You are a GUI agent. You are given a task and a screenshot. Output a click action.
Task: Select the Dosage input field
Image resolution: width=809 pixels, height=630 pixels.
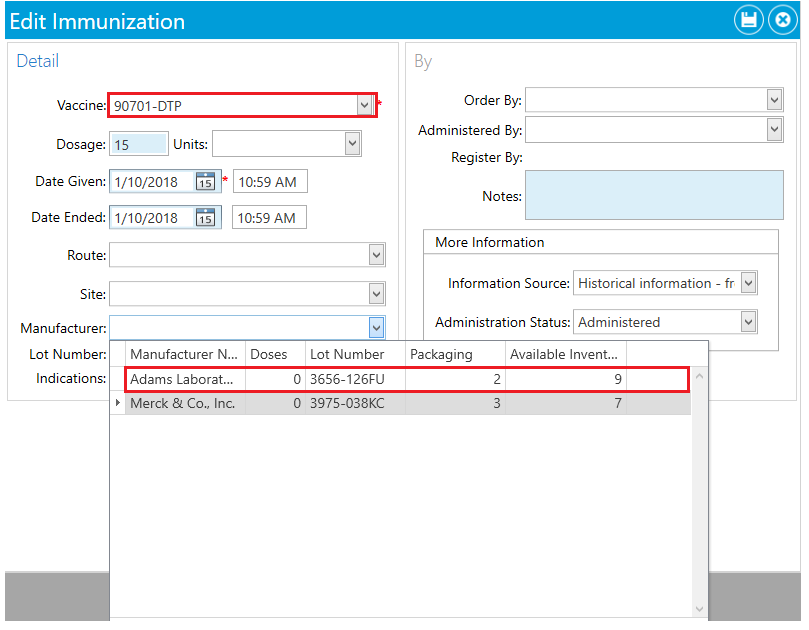coord(138,143)
